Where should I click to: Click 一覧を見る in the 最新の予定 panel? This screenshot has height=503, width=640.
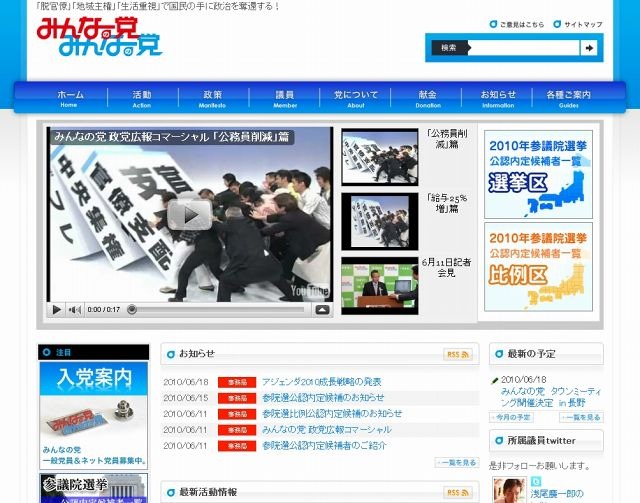(x=581, y=417)
